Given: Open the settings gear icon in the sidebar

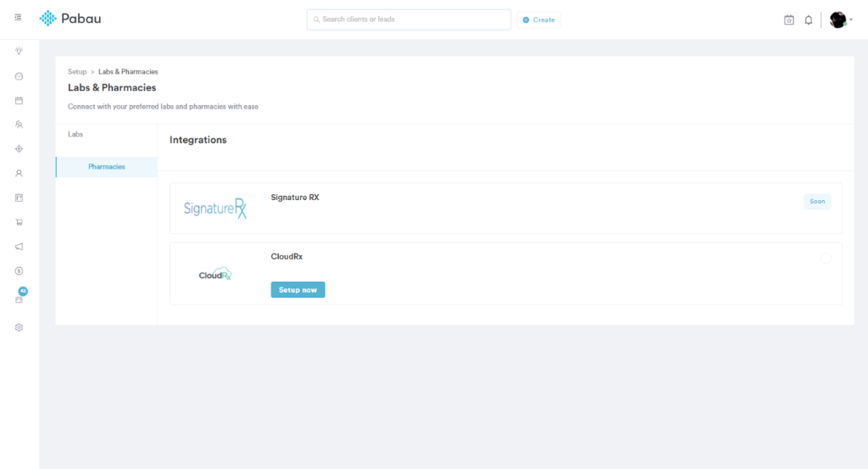Looking at the screenshot, I should 19,327.
